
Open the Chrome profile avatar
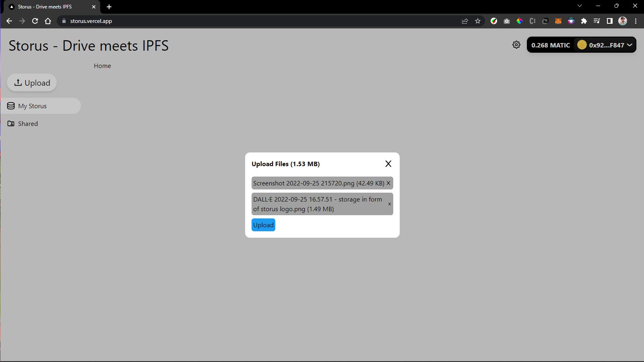click(623, 21)
